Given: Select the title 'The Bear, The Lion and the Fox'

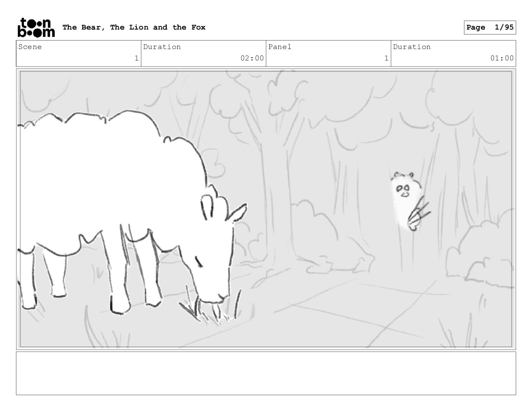Looking at the screenshot, I should tap(134, 27).
